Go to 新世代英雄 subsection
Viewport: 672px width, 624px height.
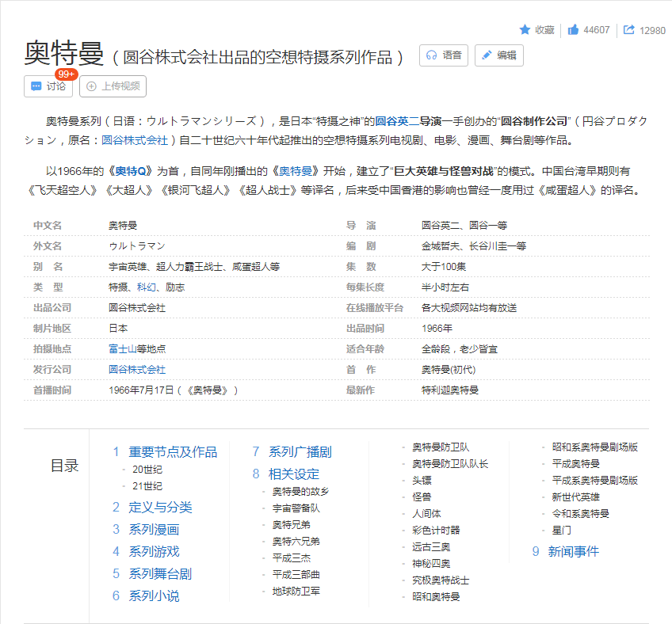(575, 497)
